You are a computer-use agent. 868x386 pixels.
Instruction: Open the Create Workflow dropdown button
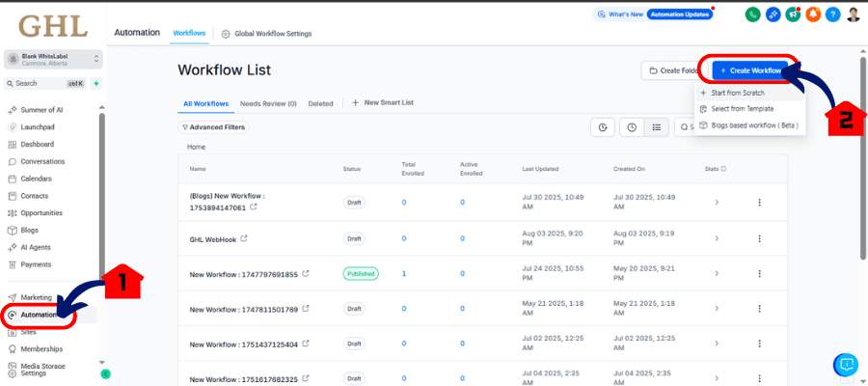750,70
